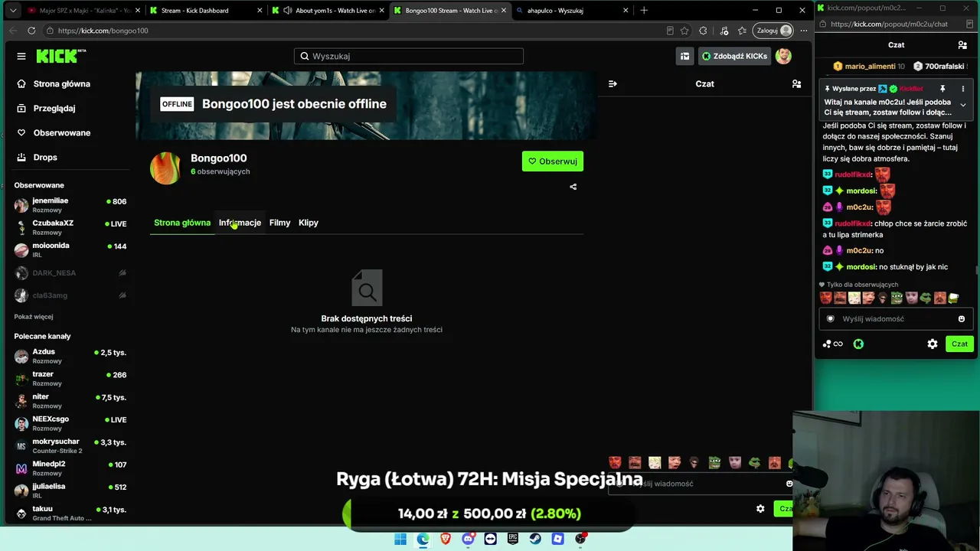Viewport: 980px width, 551px height.
Task: Switch to the Filmy tab
Action: click(279, 223)
